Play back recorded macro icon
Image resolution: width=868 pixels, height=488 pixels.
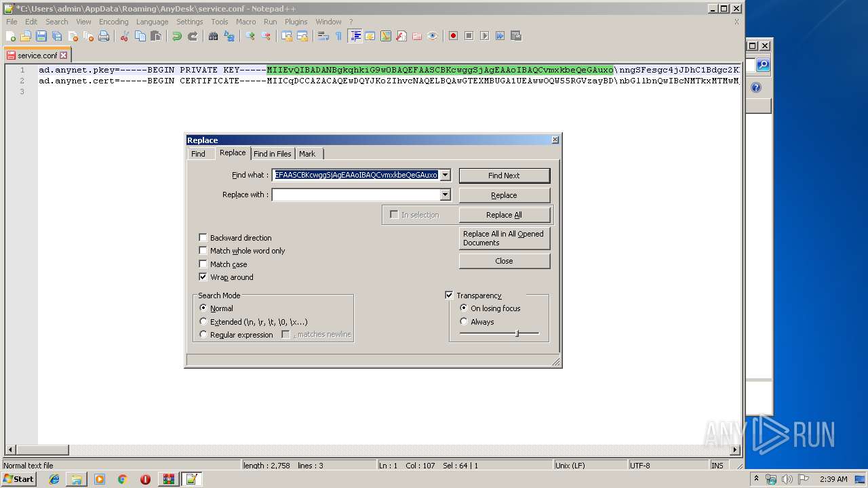click(x=485, y=36)
